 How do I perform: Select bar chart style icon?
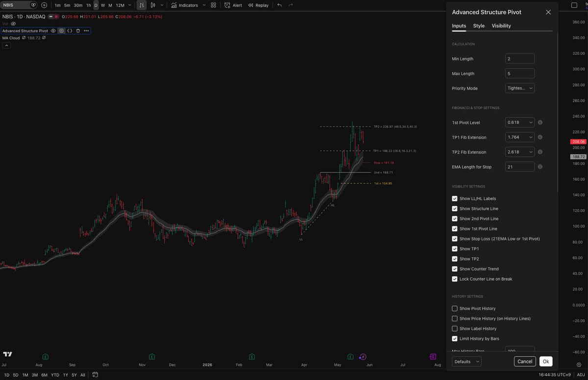coord(141,5)
